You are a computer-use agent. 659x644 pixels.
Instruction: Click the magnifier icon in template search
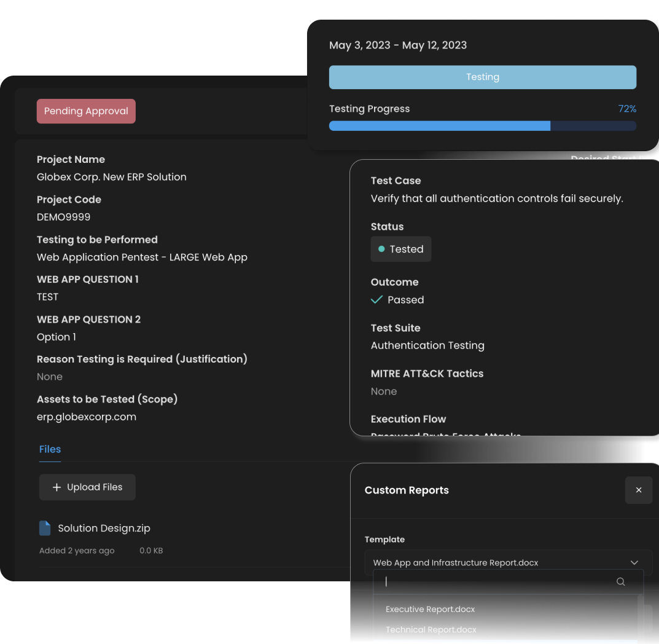[620, 581]
